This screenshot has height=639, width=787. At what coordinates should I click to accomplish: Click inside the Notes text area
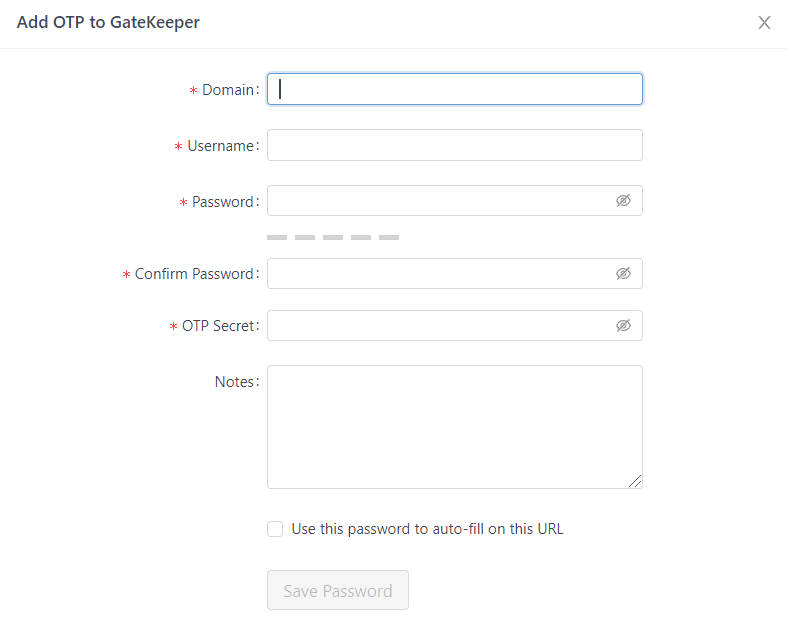455,426
